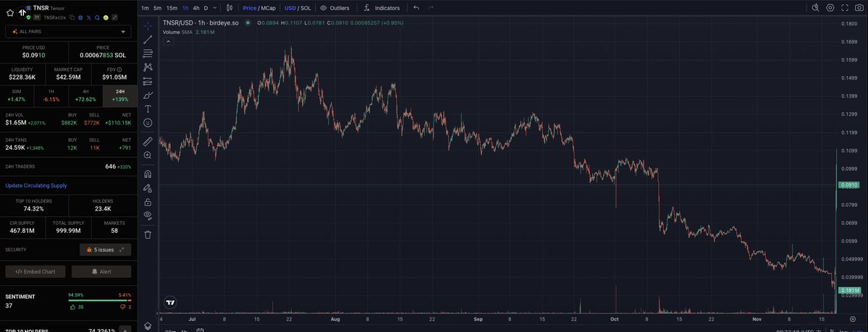
Task: Select the 24H price change tab
Action: click(x=120, y=95)
